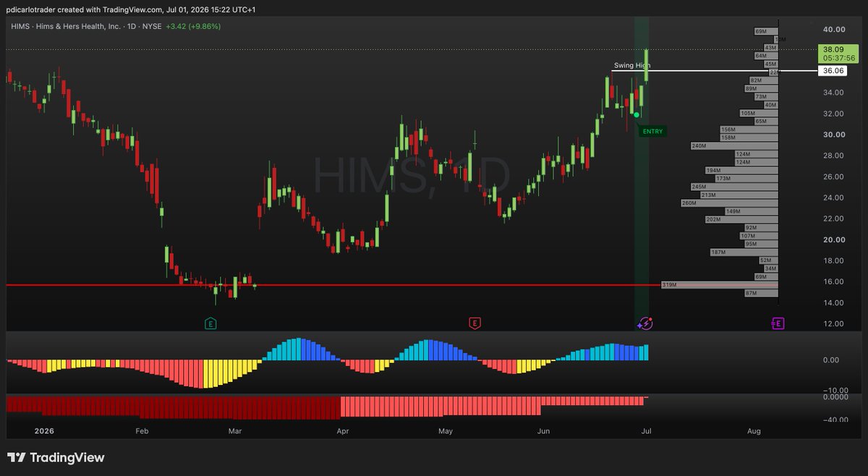Screen dimensions: 868x476
Task: Click the 89M volume profile bar
Action: (x=761, y=89)
